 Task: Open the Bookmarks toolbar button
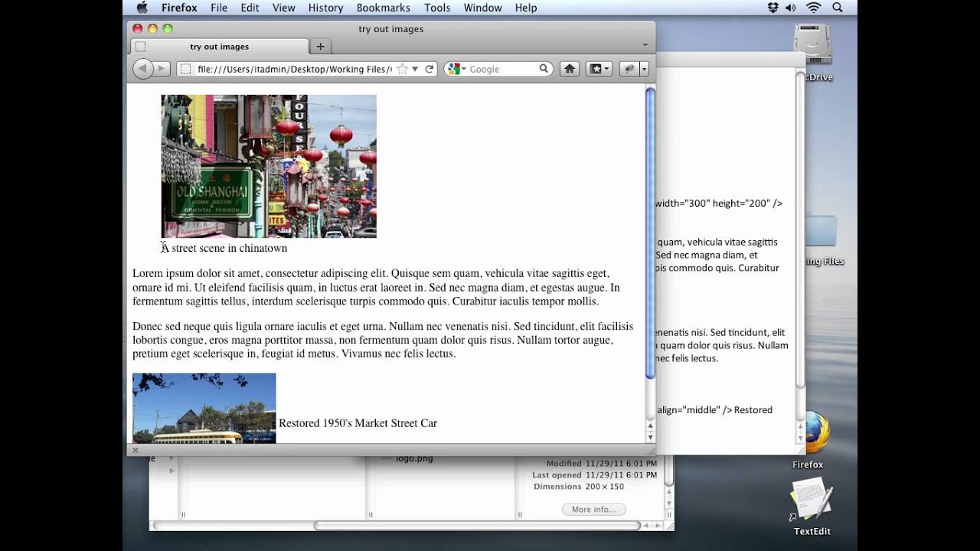[598, 69]
